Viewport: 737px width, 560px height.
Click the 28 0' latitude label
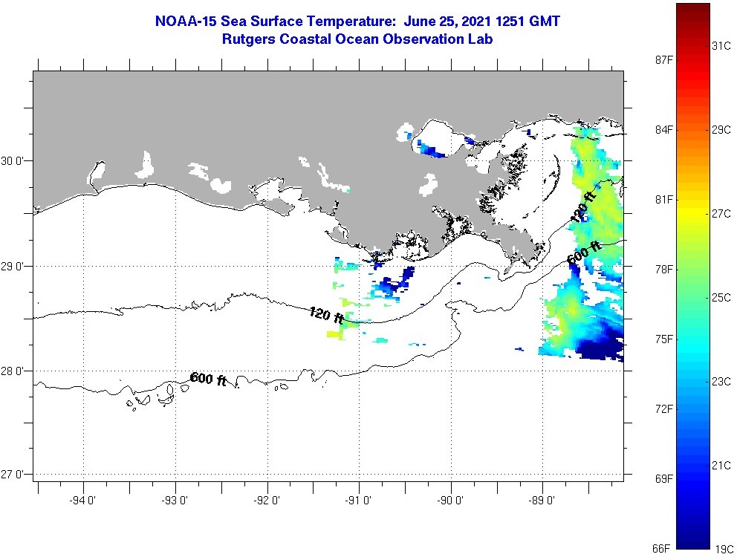coord(13,371)
